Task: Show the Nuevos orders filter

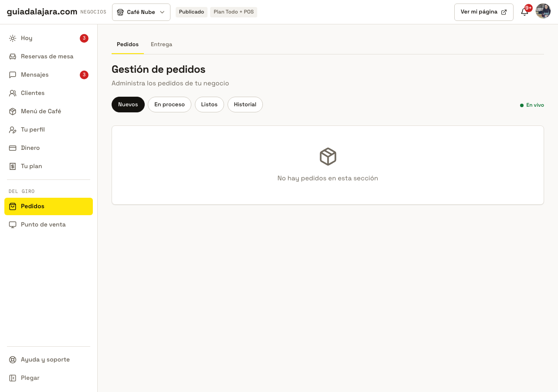Action: [128, 105]
